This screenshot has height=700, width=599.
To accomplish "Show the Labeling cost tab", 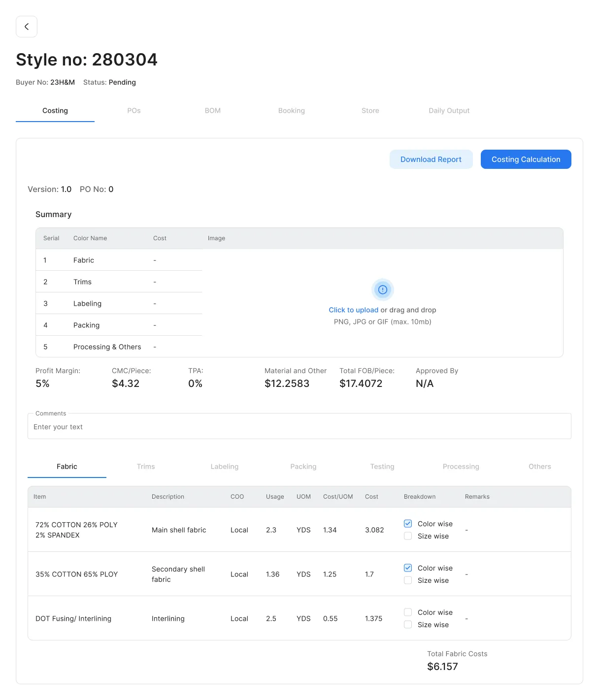I will tap(225, 467).
